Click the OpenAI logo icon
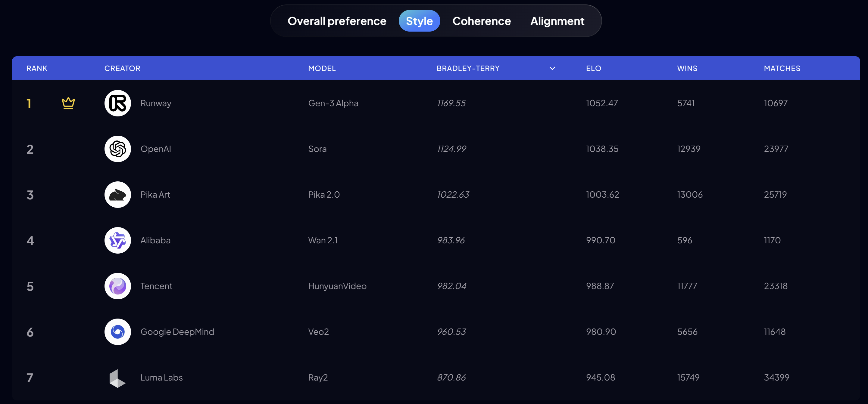The height and width of the screenshot is (404, 868). tap(117, 149)
